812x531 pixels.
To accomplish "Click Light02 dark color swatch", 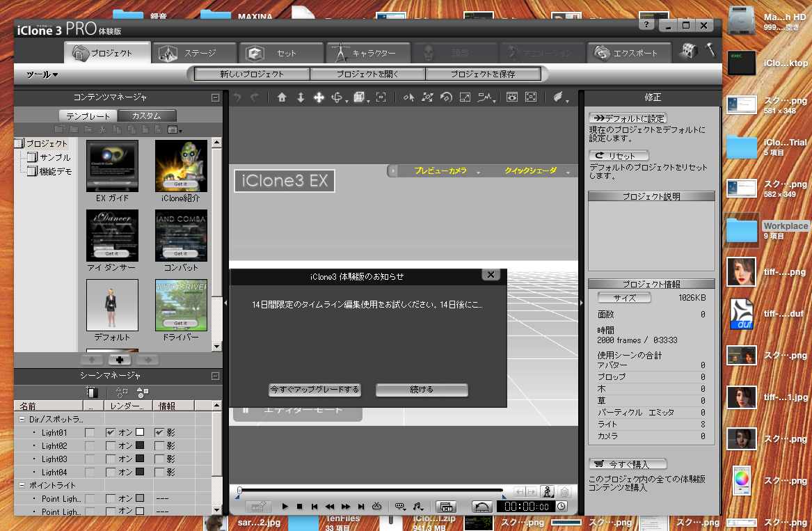I will [x=140, y=445].
